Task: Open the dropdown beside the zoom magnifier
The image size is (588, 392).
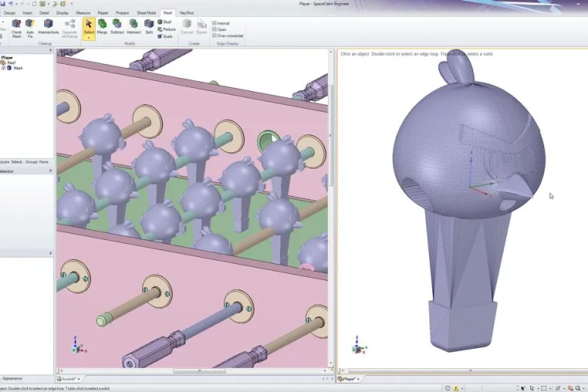Action: [584, 389]
